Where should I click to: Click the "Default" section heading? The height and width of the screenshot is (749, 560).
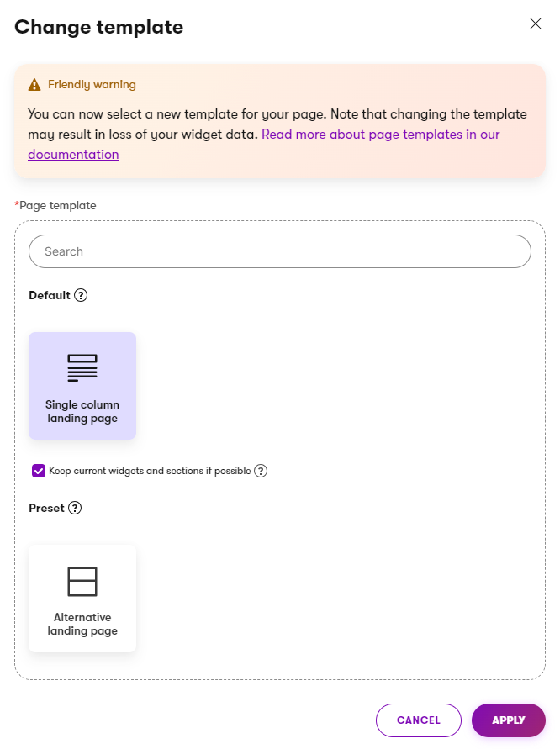click(50, 295)
